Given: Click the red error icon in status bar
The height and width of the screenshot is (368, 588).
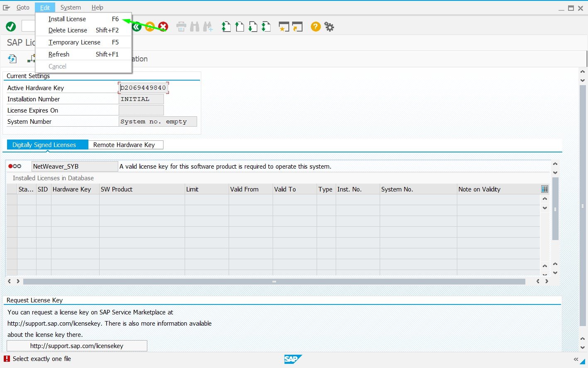Looking at the screenshot, I should coord(7,359).
